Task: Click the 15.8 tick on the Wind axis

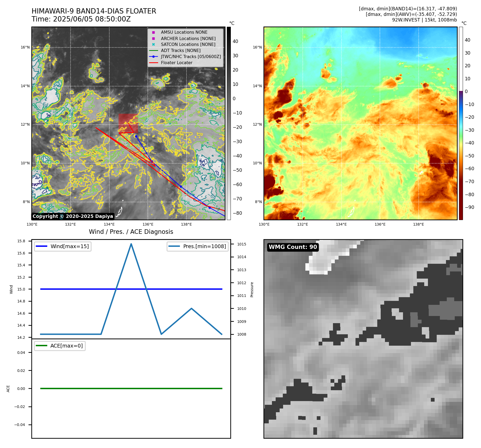Action: point(21,241)
